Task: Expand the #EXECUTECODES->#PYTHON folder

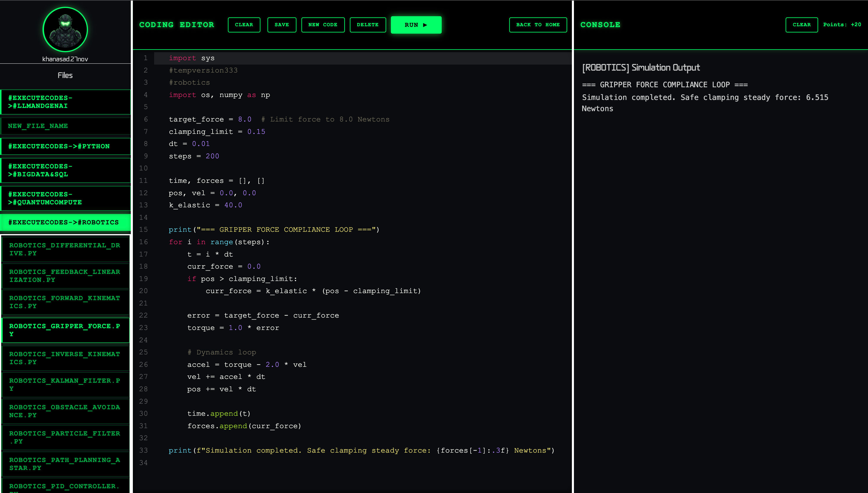Action: pyautogui.click(x=66, y=146)
